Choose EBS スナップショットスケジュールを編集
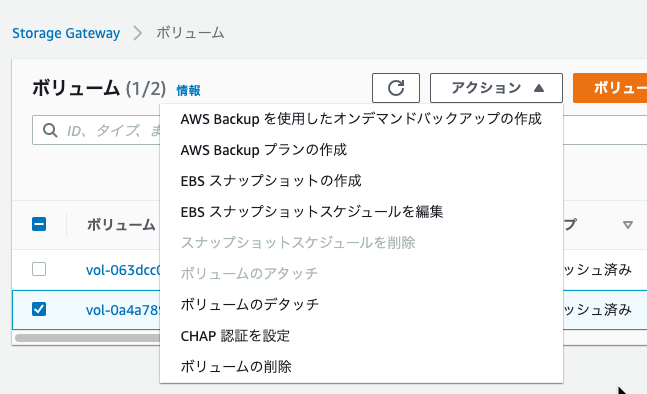 (x=361, y=212)
